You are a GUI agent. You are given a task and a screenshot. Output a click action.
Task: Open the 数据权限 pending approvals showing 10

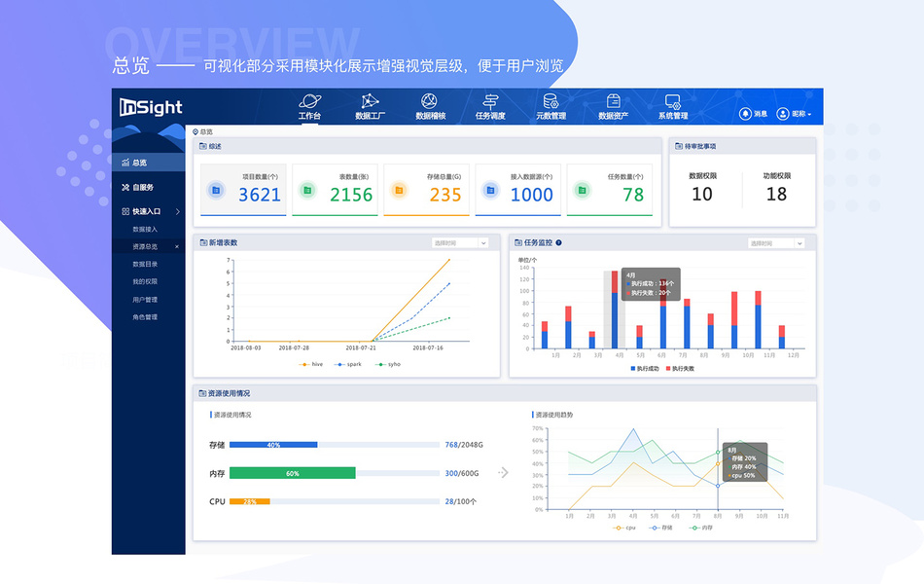click(x=700, y=187)
